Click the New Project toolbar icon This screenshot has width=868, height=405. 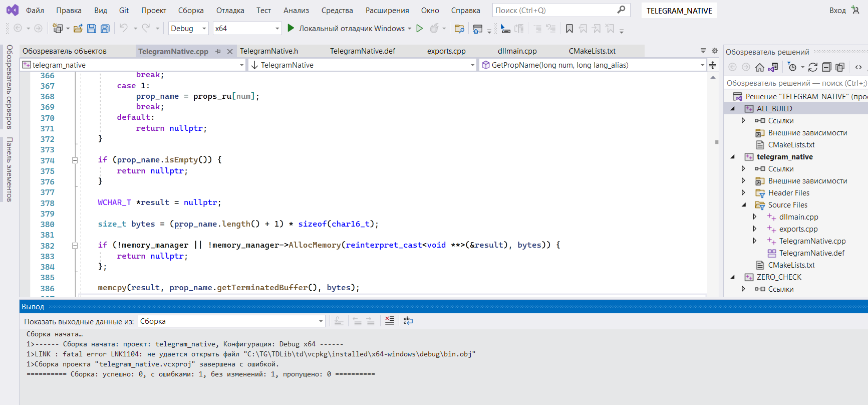(58, 29)
